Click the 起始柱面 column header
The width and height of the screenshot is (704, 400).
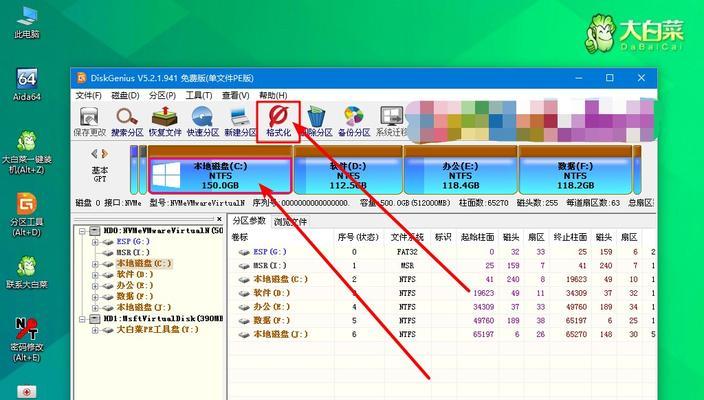pos(477,237)
